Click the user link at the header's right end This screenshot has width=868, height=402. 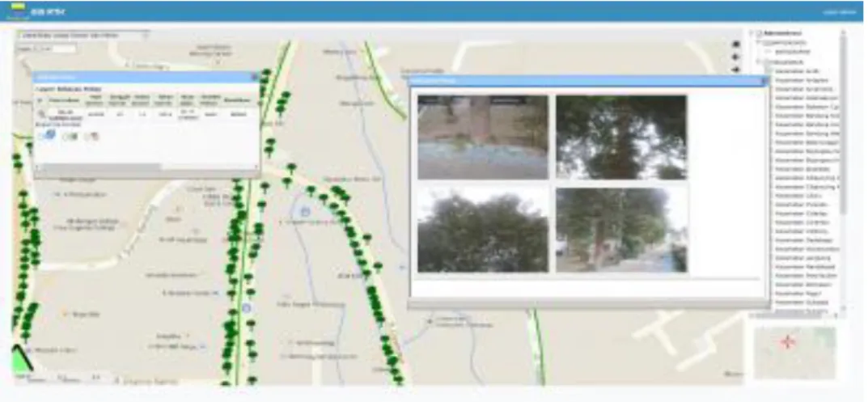pyautogui.click(x=839, y=12)
